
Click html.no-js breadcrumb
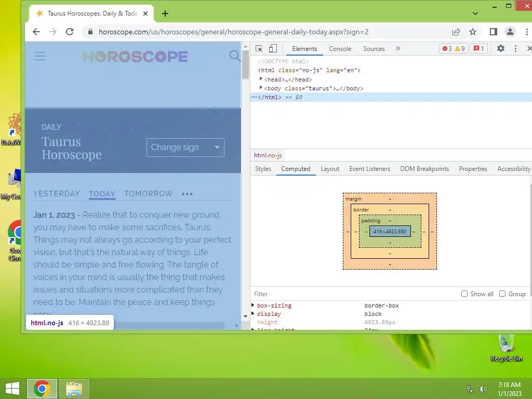(x=268, y=155)
